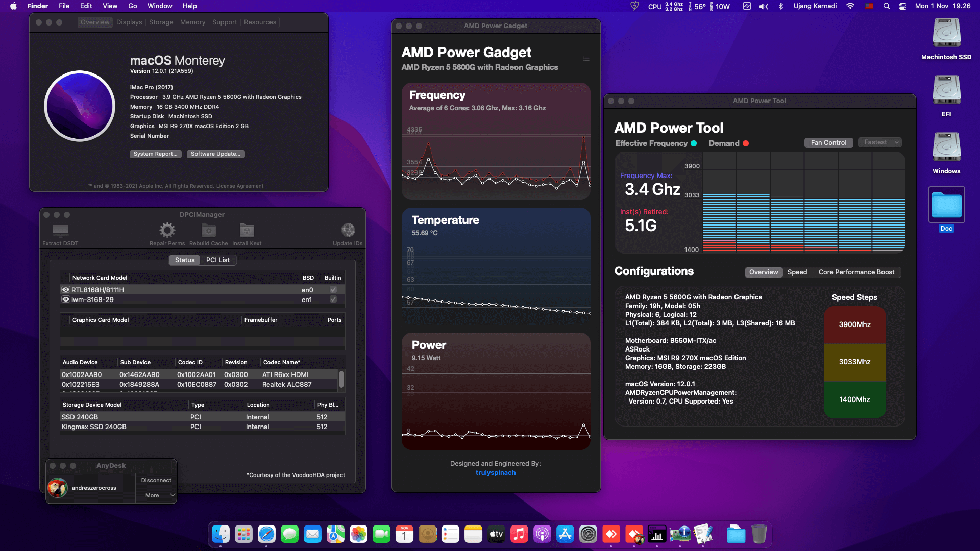Switch to Memory tab in About This Mac
This screenshot has height=551, width=980.
193,22
